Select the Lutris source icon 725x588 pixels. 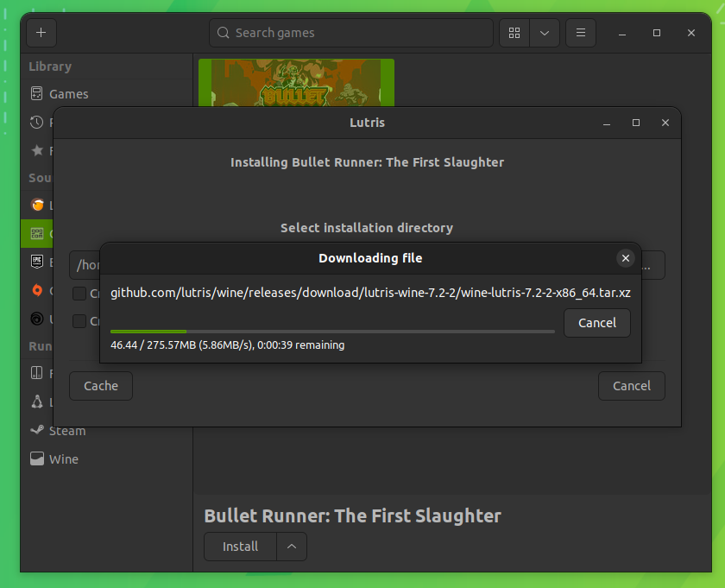[37, 205]
